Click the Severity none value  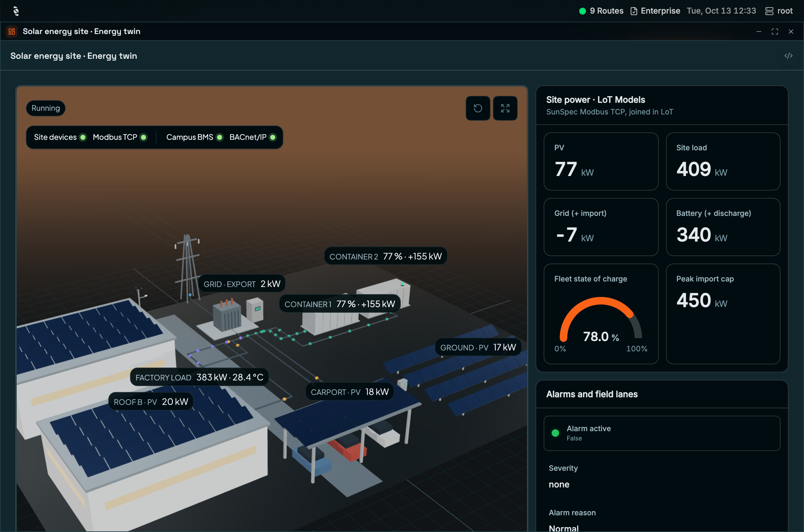click(559, 484)
